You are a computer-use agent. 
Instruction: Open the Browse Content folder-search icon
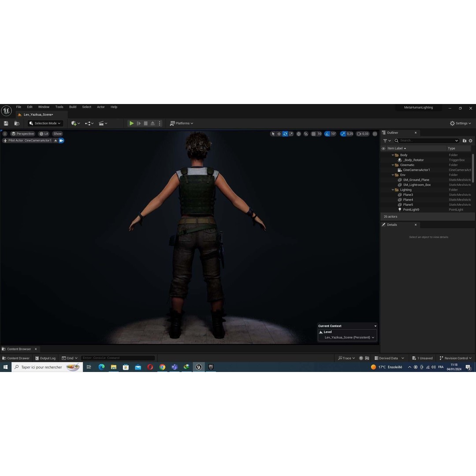17,123
